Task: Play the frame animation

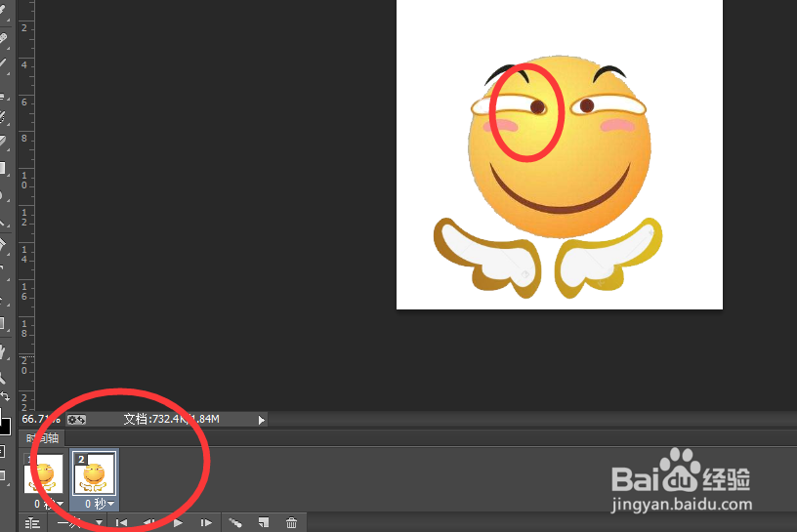Action: [x=178, y=522]
